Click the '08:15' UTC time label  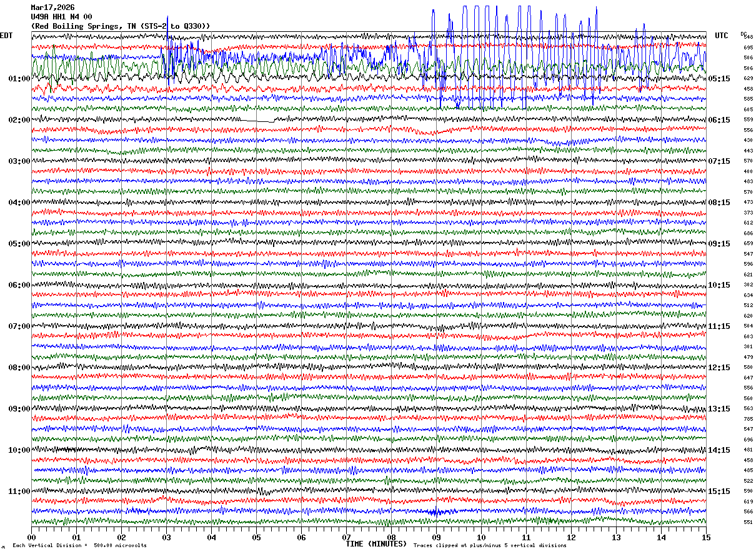pyautogui.click(x=719, y=203)
